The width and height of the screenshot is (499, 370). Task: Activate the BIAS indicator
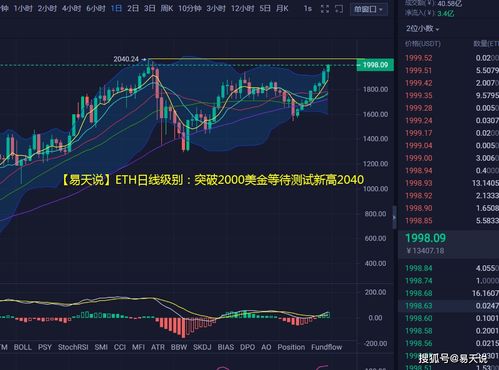coord(226,347)
